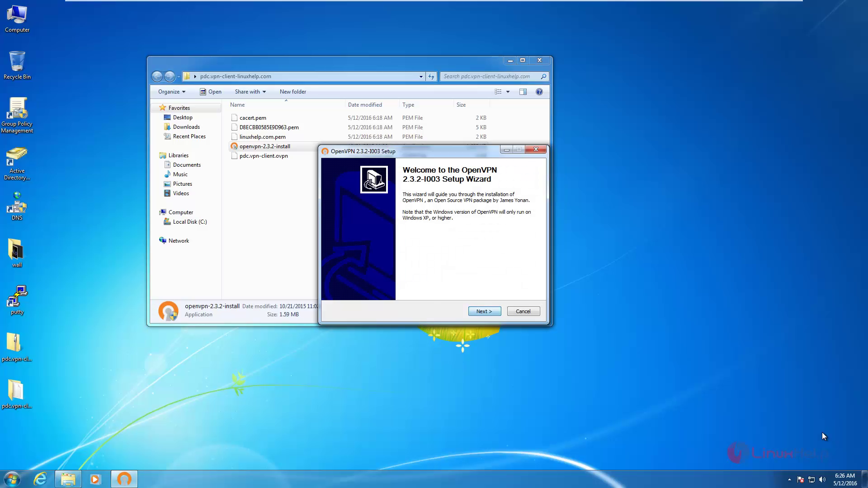868x488 pixels.
Task: Select the pdc.vpn-client.ovpn file
Action: [x=264, y=156]
